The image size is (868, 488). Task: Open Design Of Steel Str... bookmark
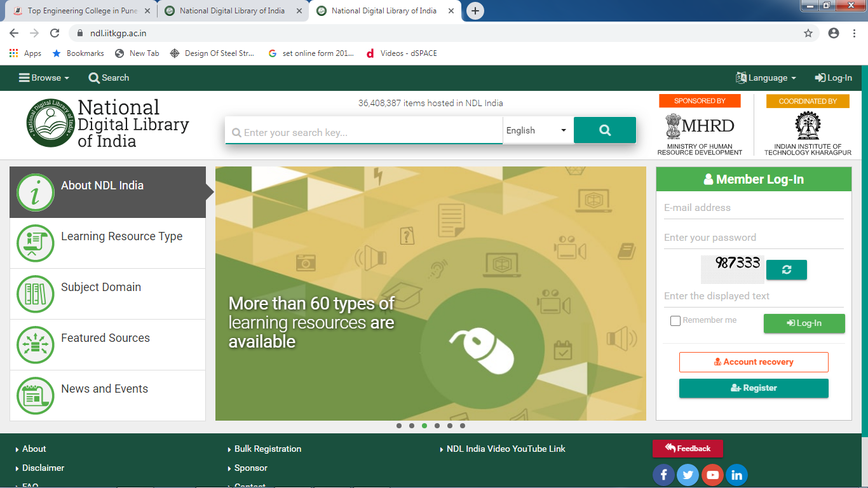212,53
